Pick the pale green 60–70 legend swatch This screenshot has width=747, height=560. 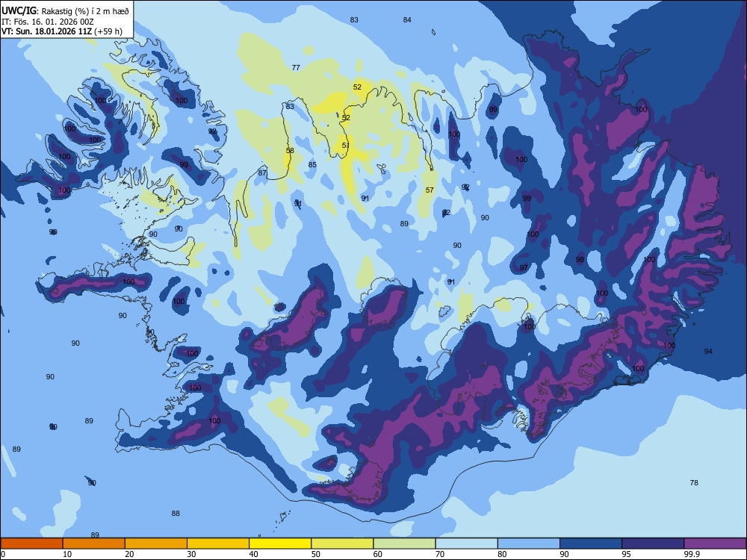[404, 544]
